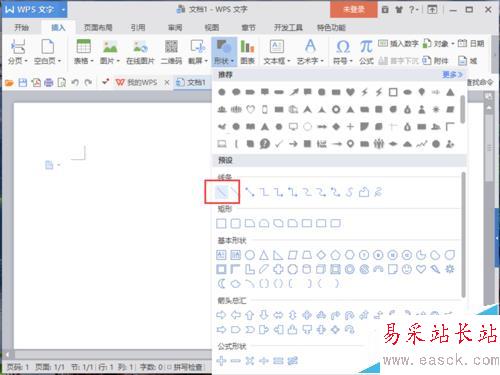Screen dimensions: 500x375
Task: Select the freeform polygon line tool
Action: (x=364, y=192)
